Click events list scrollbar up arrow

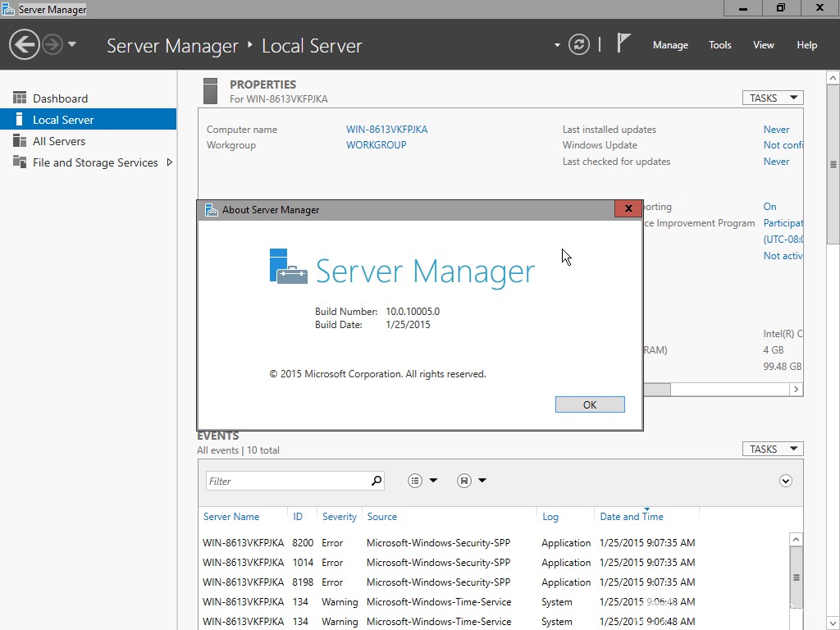796,540
